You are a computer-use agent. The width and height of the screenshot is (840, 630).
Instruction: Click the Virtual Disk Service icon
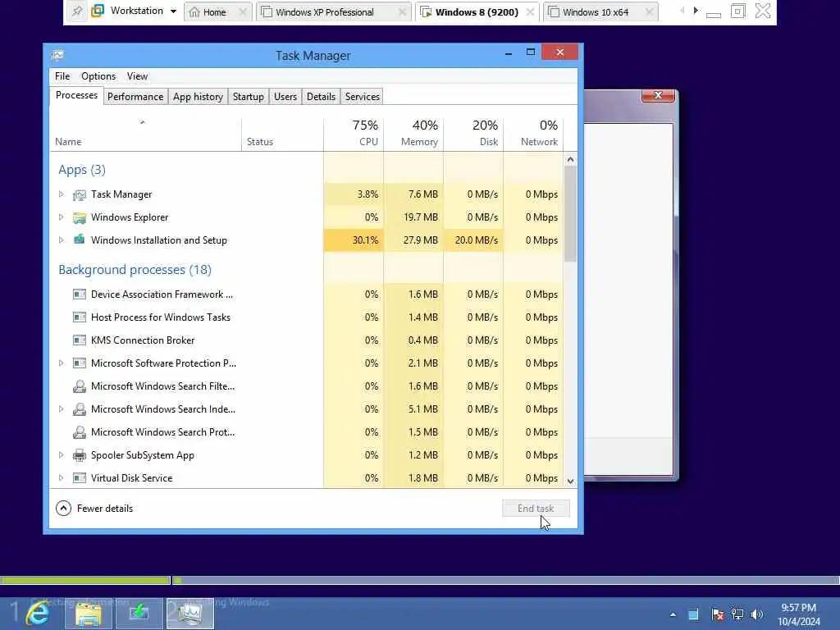point(80,478)
